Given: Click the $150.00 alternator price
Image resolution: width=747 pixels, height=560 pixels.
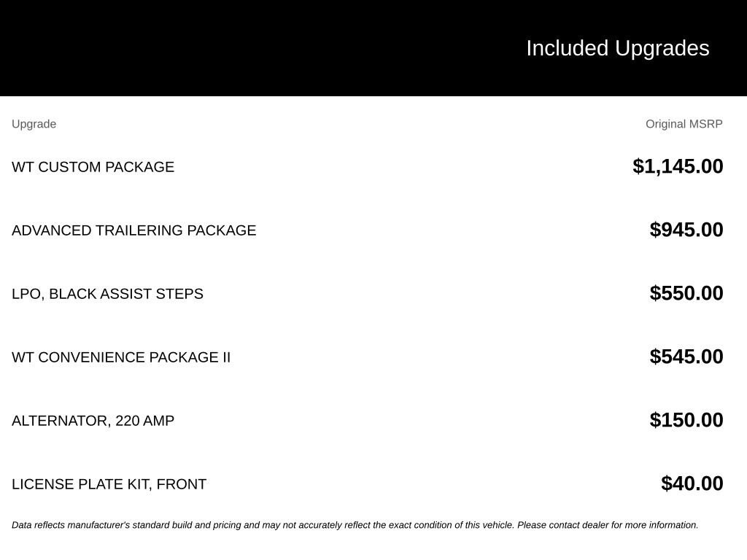Looking at the screenshot, I should point(686,420).
